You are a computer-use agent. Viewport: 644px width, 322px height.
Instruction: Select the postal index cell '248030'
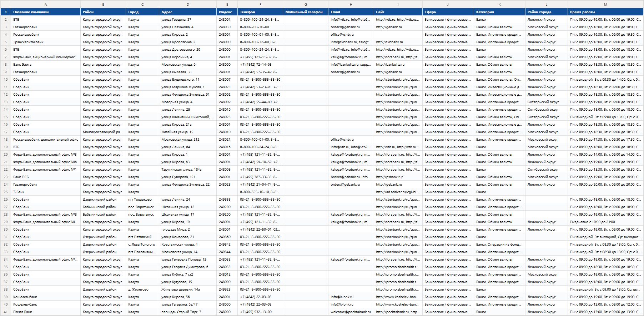227,27
